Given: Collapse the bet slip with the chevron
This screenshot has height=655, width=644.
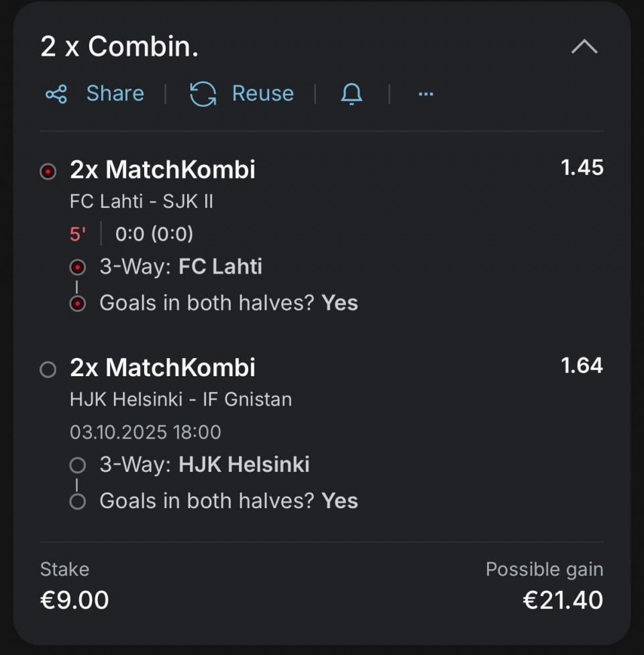Looking at the screenshot, I should 584,47.
